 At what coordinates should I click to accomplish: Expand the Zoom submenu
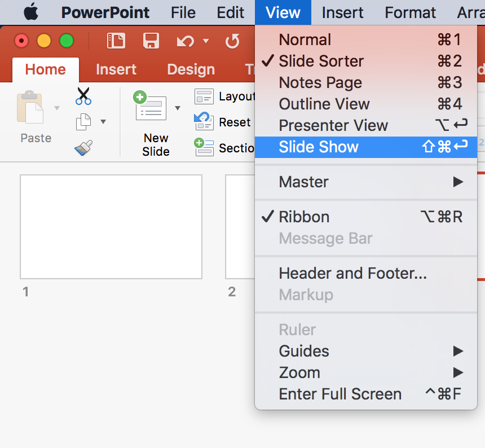click(366, 372)
